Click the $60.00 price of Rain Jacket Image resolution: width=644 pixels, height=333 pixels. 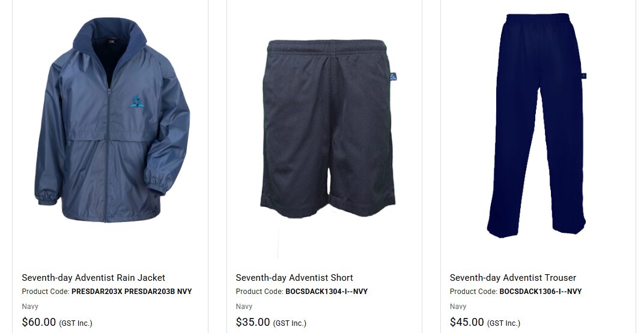[x=38, y=322]
